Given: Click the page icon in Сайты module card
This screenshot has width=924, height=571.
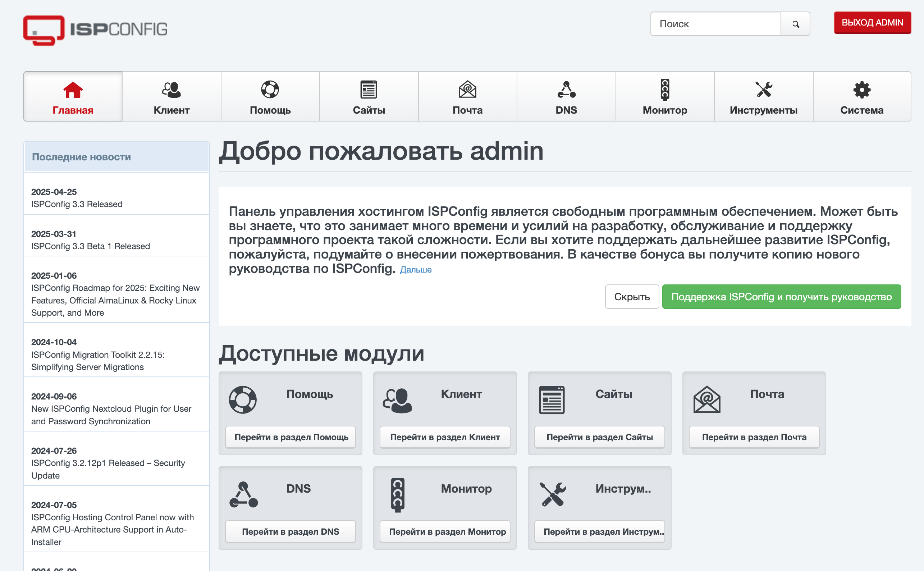Looking at the screenshot, I should tap(552, 400).
